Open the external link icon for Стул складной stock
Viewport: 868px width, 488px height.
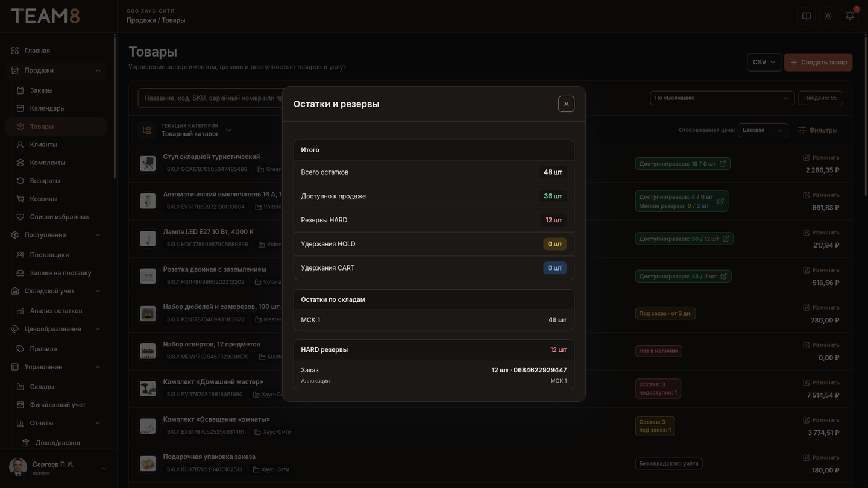(723, 163)
